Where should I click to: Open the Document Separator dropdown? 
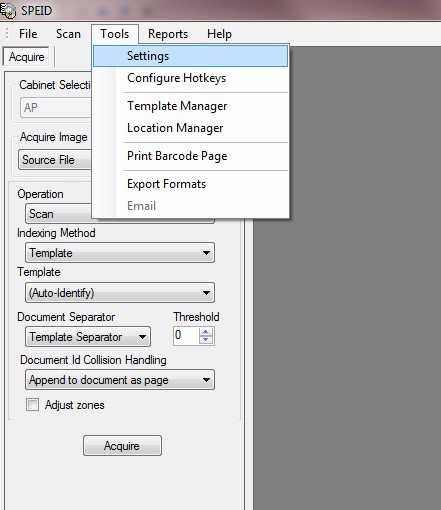coord(88,337)
